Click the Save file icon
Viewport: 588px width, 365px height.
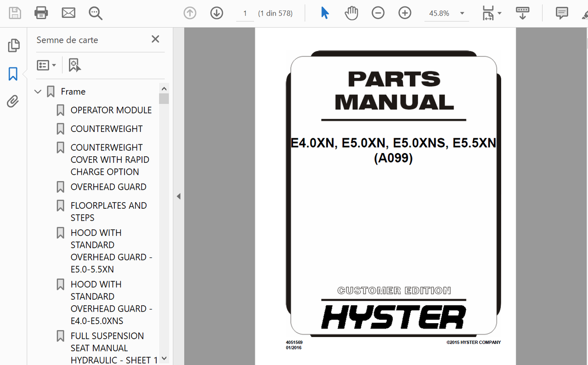(x=15, y=13)
